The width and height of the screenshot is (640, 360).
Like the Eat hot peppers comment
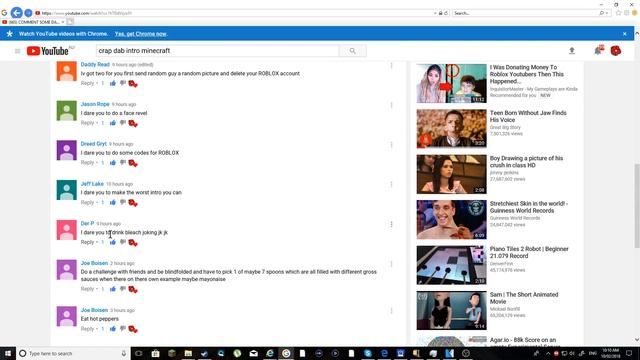[x=113, y=329]
